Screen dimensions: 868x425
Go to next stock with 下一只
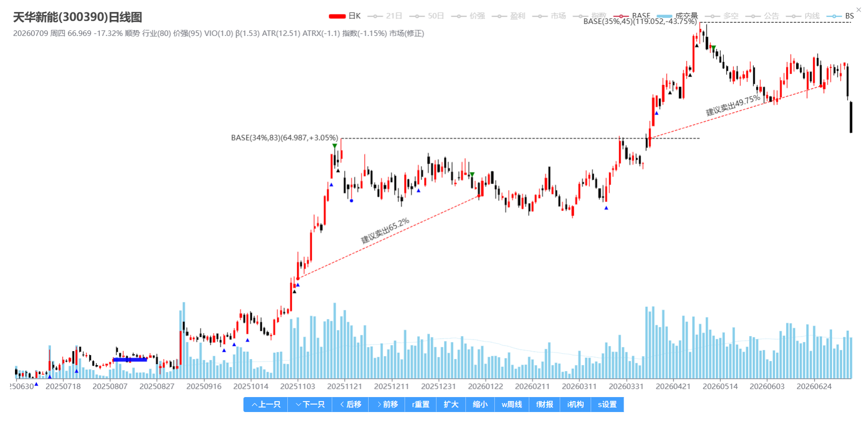coord(310,405)
